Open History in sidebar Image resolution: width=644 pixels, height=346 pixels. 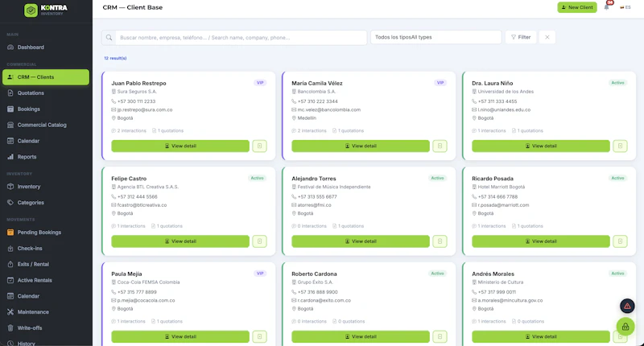[46, 343]
